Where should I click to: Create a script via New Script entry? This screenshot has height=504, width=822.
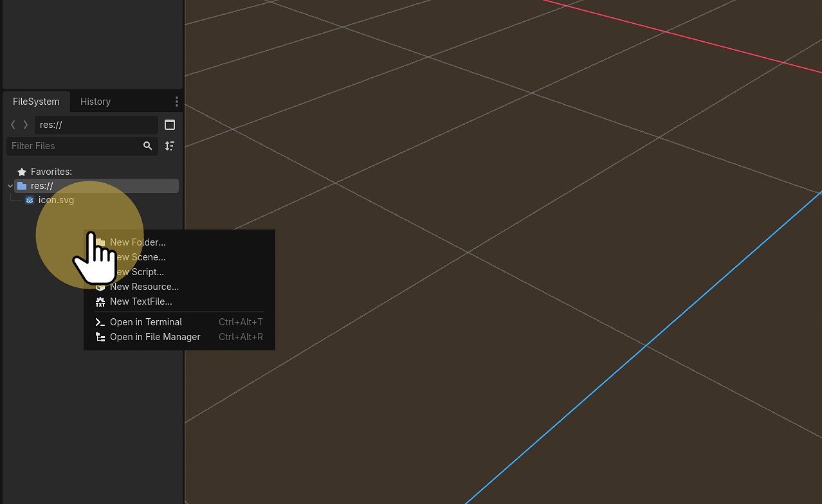point(138,272)
